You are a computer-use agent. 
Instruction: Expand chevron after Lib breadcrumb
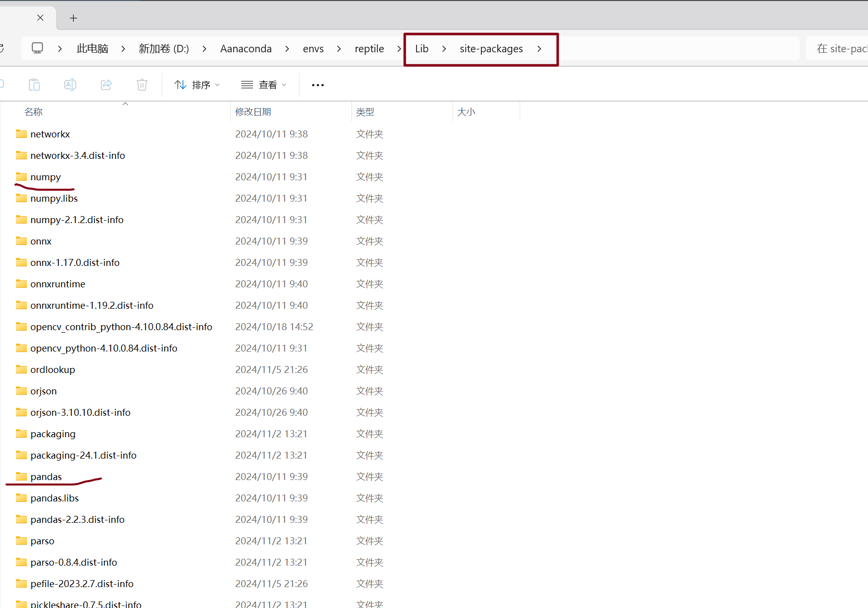pos(444,49)
